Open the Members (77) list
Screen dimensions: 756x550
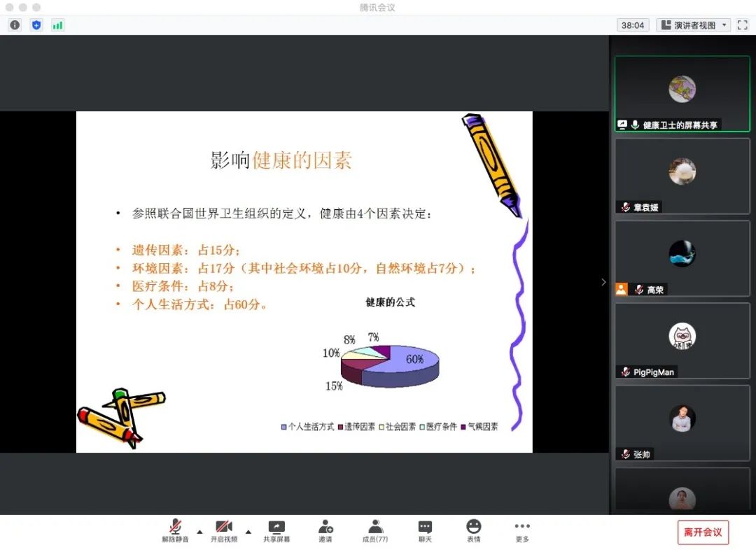375,531
